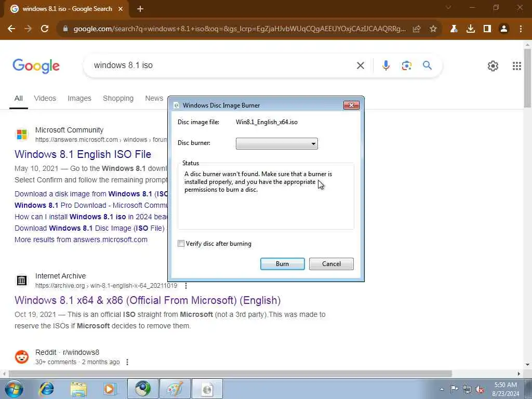Select the All search tab
The image size is (532, 399).
click(19, 98)
